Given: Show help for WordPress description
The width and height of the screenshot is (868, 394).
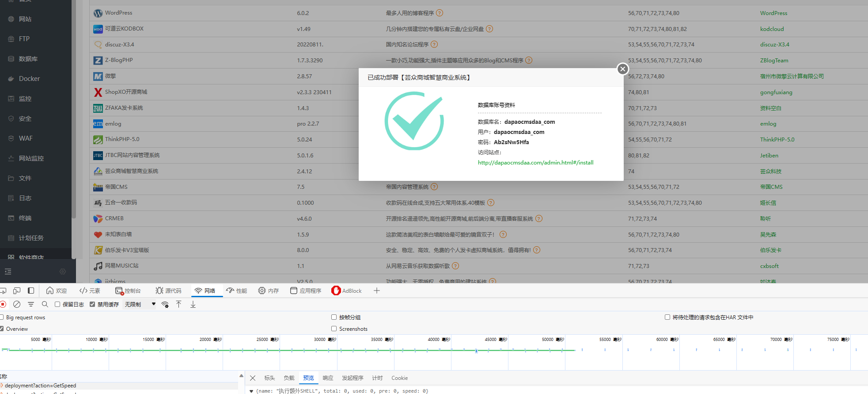Looking at the screenshot, I should tap(440, 13).
